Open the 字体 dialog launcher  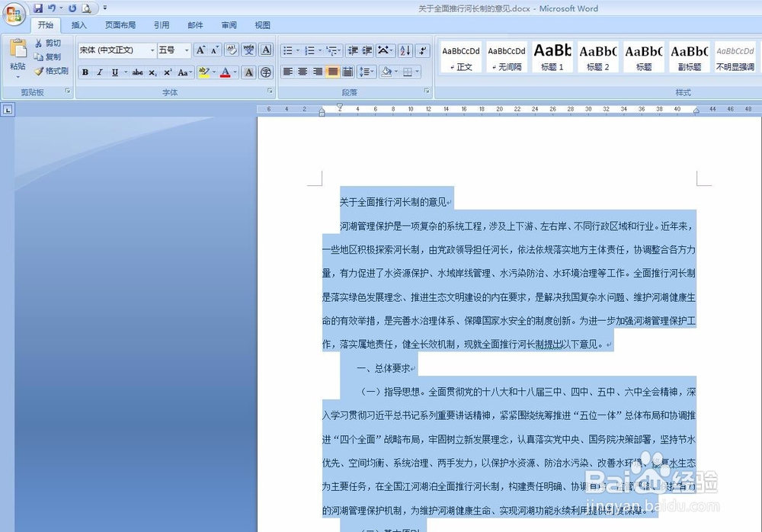tap(270, 91)
